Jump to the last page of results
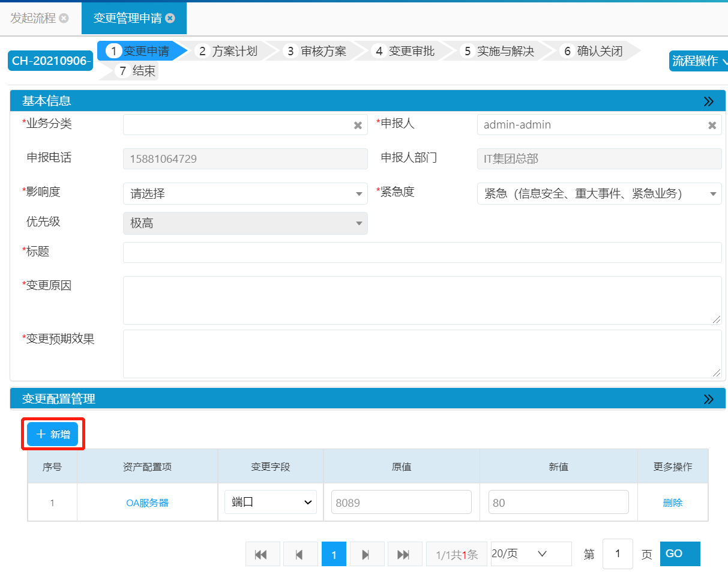 [x=404, y=554]
